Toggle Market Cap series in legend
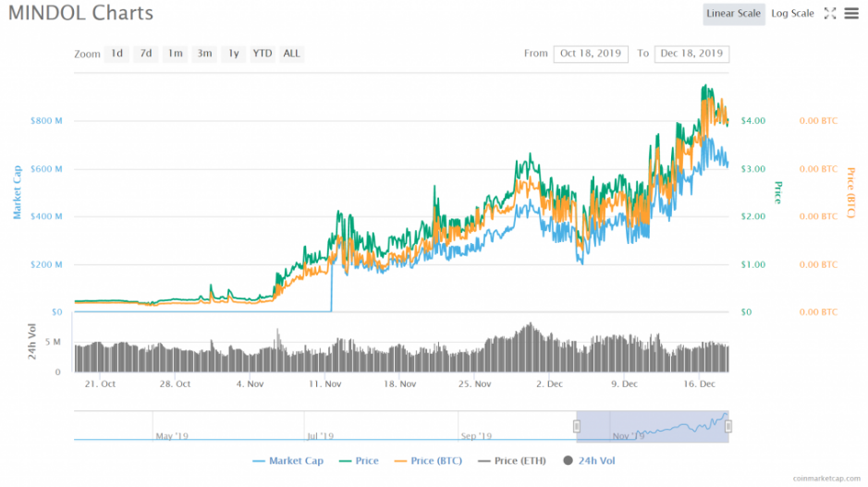 click(x=287, y=460)
